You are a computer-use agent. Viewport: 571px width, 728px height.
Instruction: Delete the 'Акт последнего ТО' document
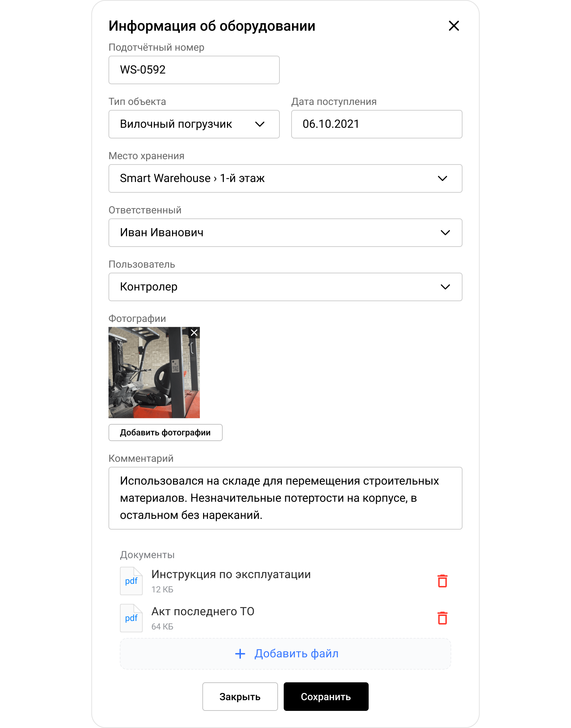442,618
